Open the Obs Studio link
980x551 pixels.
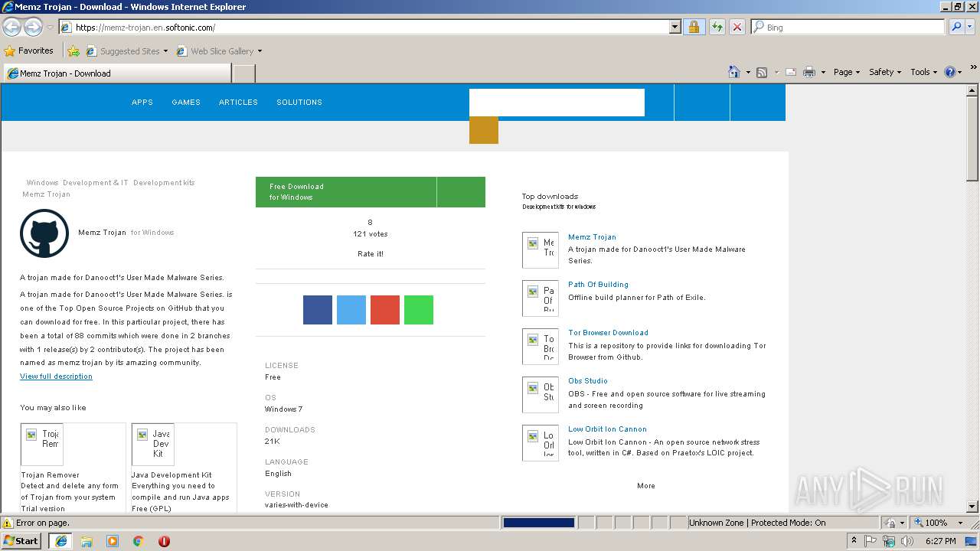point(588,381)
